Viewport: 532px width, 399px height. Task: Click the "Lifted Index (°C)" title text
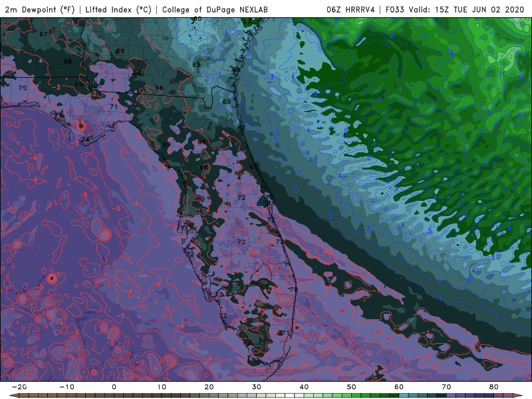[118, 9]
